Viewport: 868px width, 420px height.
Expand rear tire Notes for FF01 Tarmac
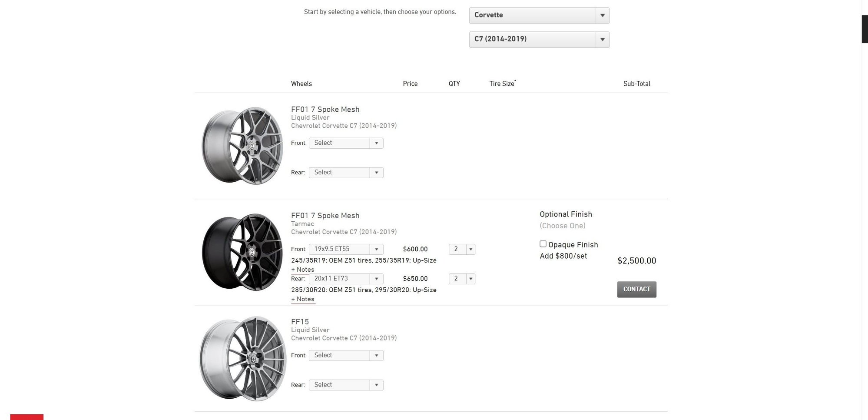303,299
